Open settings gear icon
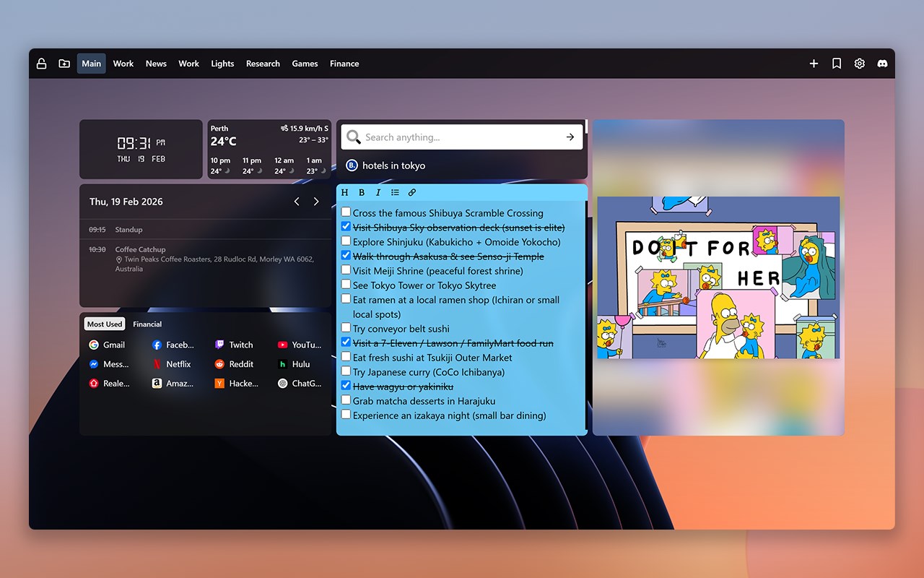The image size is (924, 578). tap(859, 64)
